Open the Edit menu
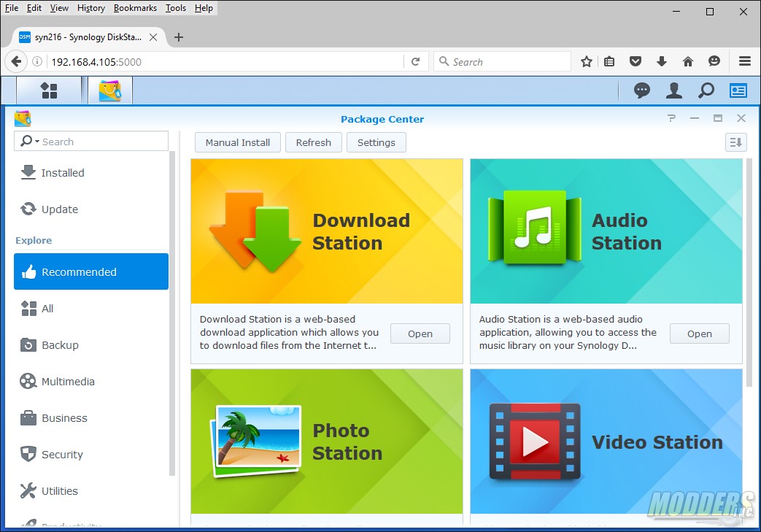The height and width of the screenshot is (532, 761). (x=34, y=8)
